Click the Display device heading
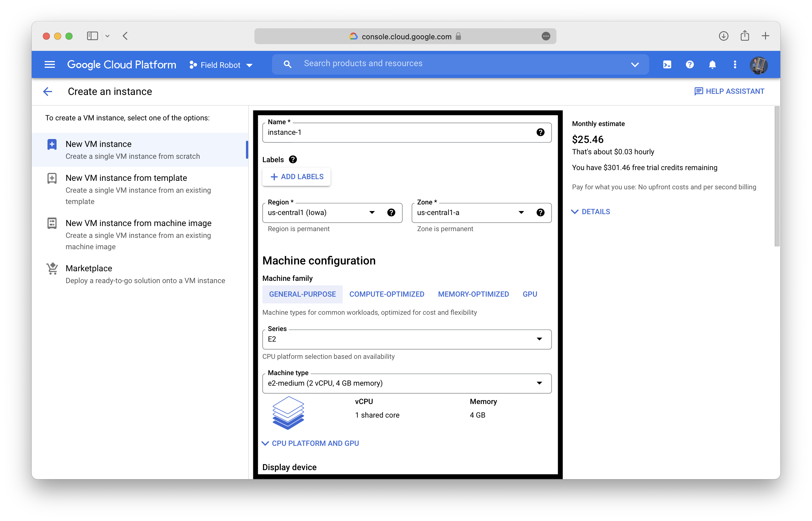The image size is (812, 521). tap(290, 467)
